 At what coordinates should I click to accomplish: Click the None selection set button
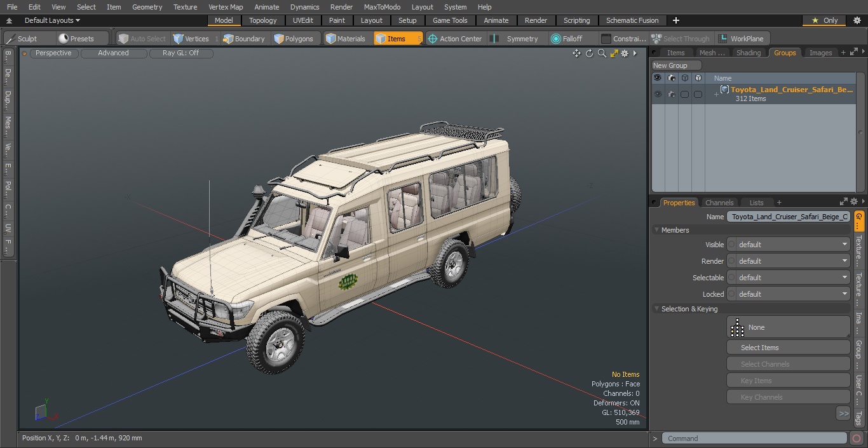click(x=788, y=327)
